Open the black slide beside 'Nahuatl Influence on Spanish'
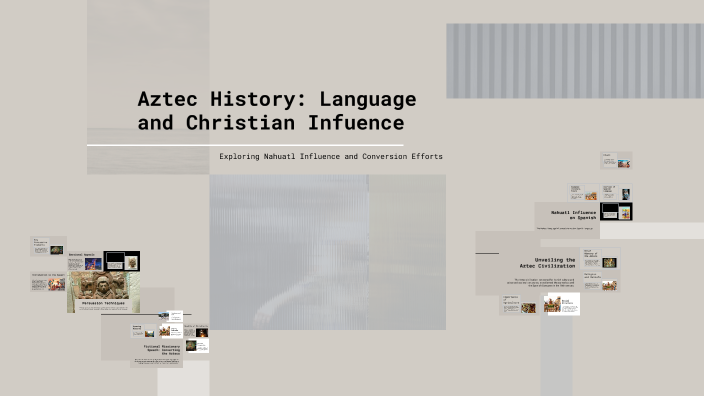704x396 pixels. tap(616, 211)
